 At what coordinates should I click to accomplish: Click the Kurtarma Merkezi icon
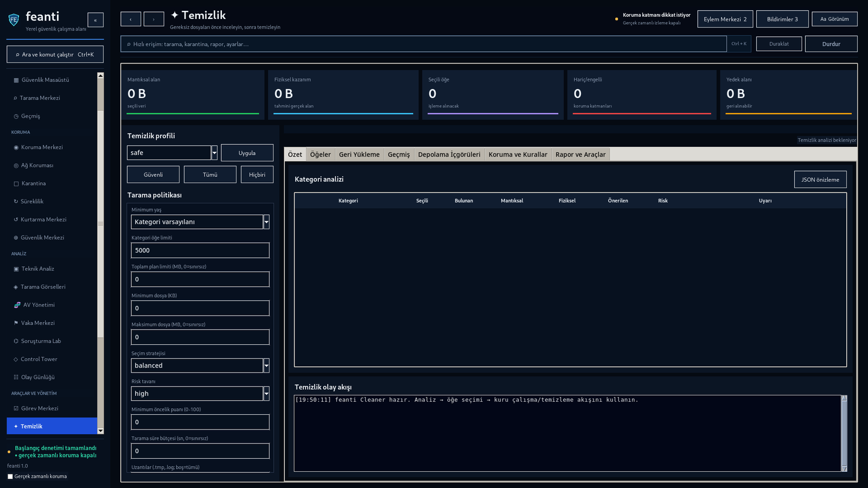pyautogui.click(x=16, y=220)
